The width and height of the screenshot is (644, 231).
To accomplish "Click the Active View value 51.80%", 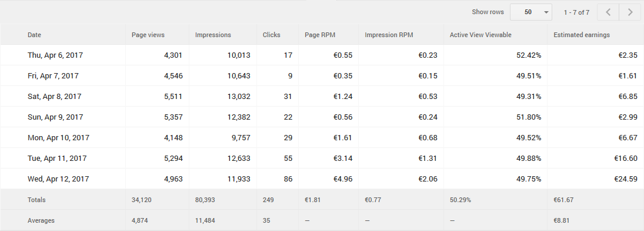I will pyautogui.click(x=529, y=117).
